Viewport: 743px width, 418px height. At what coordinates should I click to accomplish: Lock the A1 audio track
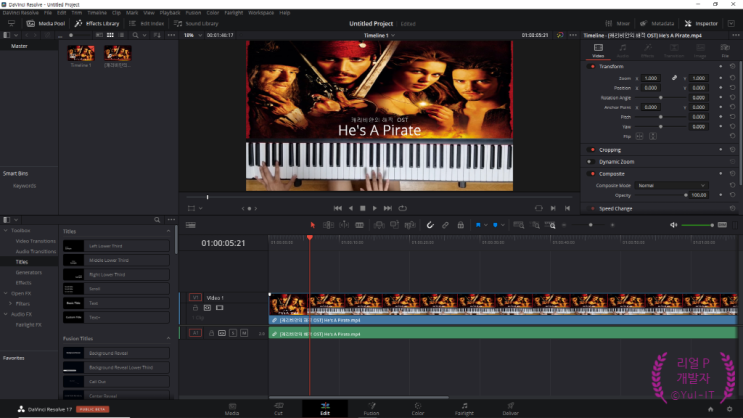coord(211,333)
